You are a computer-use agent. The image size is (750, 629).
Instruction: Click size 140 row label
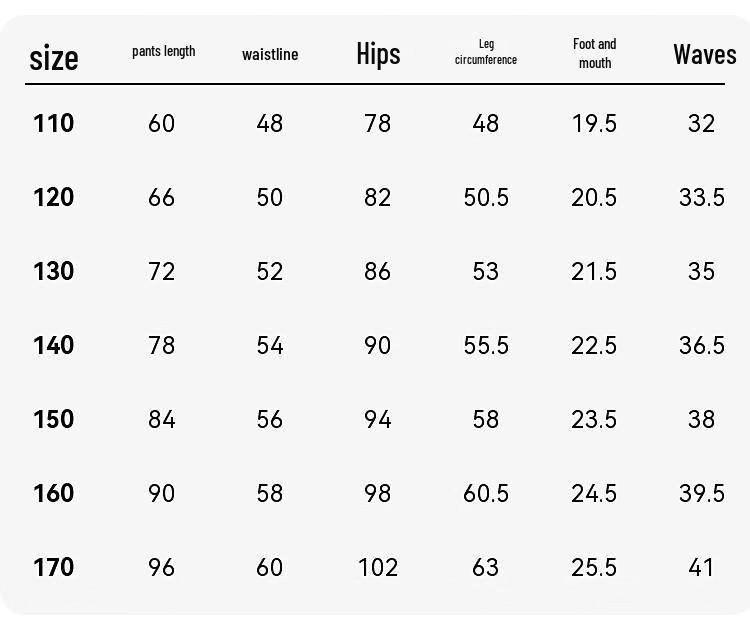click(54, 345)
